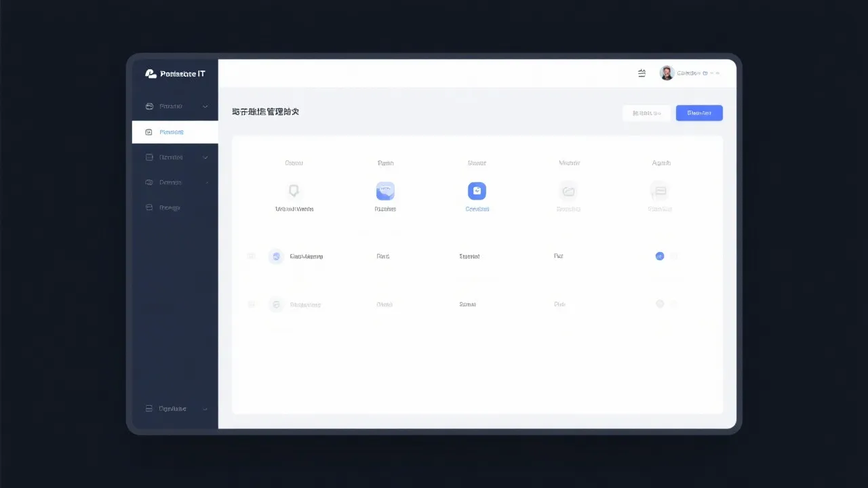The width and height of the screenshot is (868, 488).
Task: Click the round blue icon in the first list row
Action: 275,256
